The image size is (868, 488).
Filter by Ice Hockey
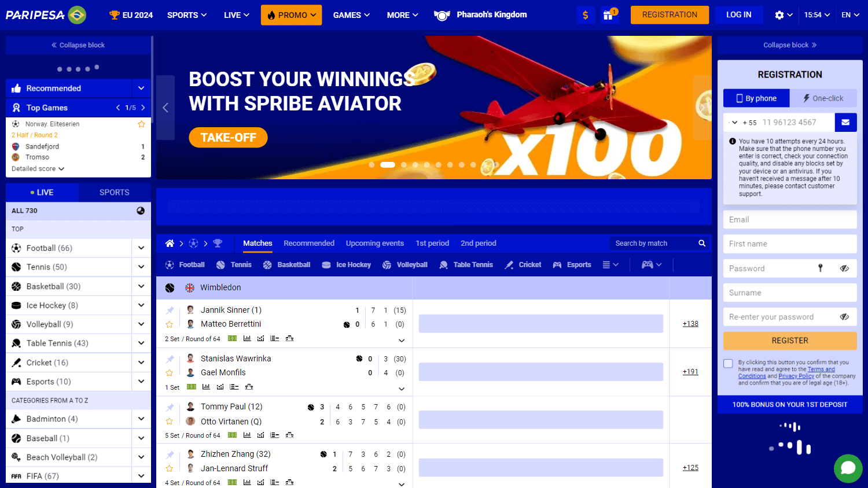coord(346,265)
